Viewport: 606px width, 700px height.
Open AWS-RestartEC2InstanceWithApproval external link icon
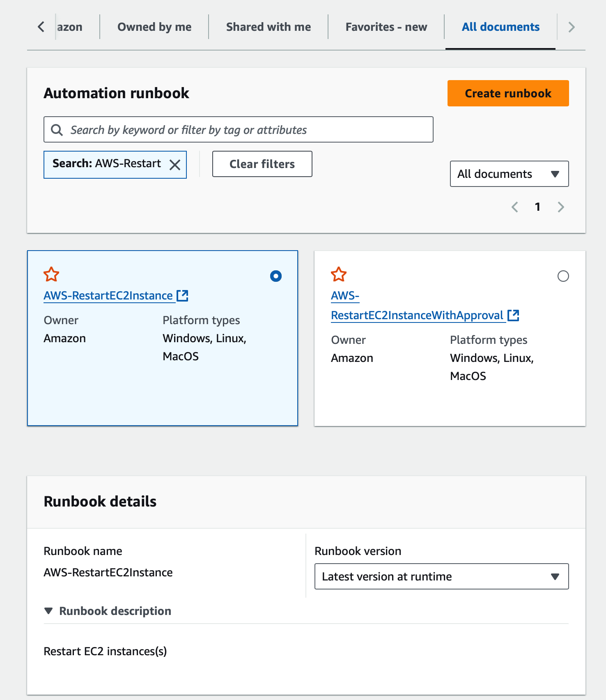513,315
